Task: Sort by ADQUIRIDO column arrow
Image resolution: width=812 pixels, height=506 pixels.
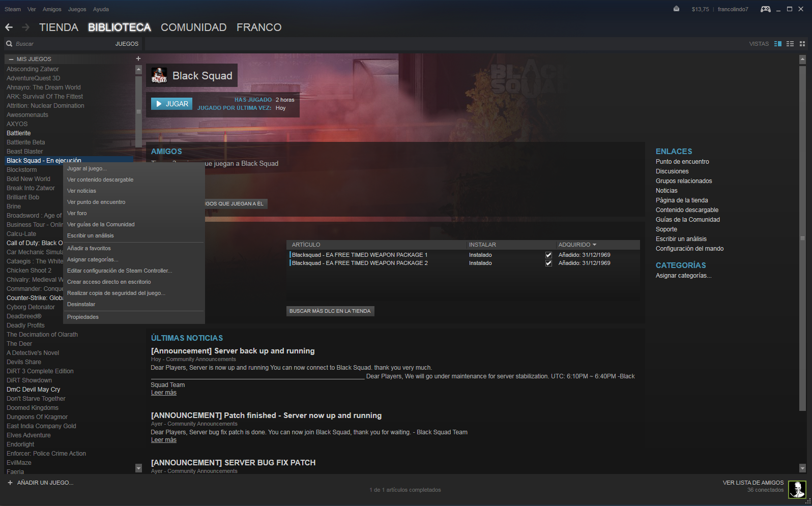Action: pyautogui.click(x=594, y=245)
